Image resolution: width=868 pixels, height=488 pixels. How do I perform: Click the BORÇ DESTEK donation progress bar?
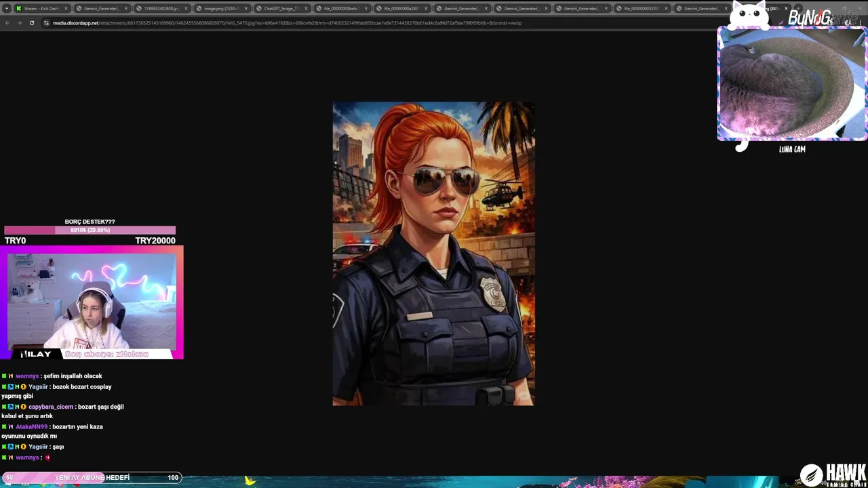90,230
